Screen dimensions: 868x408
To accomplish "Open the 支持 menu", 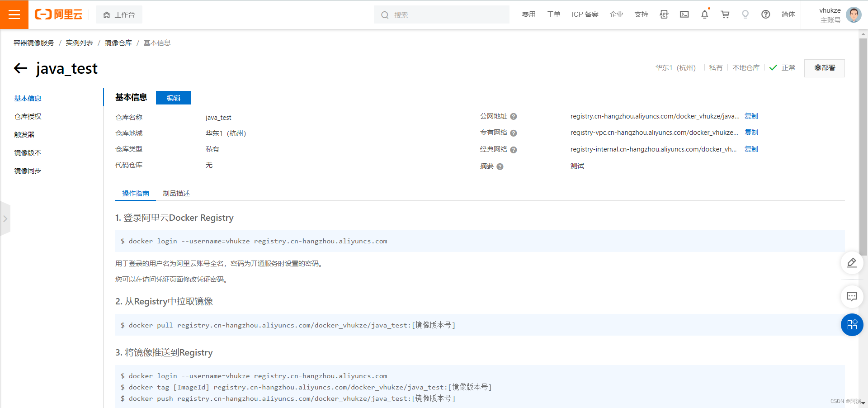I will coord(641,14).
